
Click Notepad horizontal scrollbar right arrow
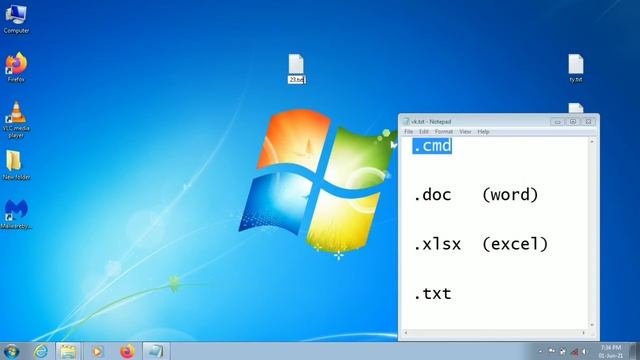click(x=584, y=333)
